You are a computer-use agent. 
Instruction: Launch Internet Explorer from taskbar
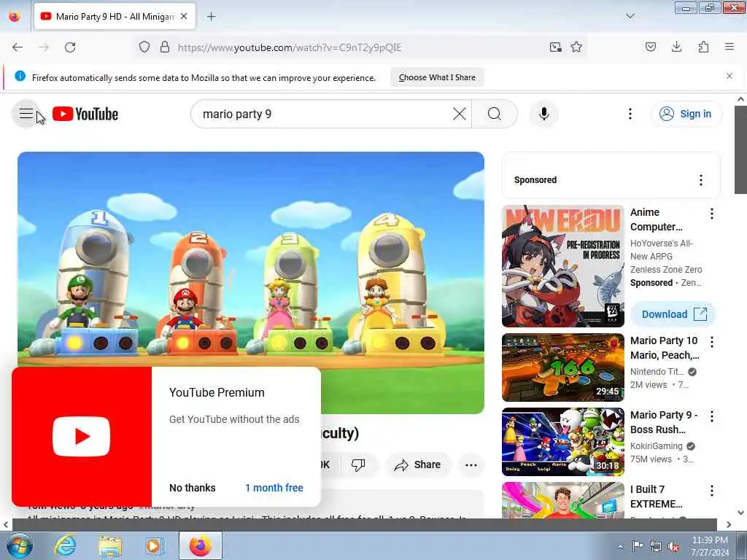[65, 545]
